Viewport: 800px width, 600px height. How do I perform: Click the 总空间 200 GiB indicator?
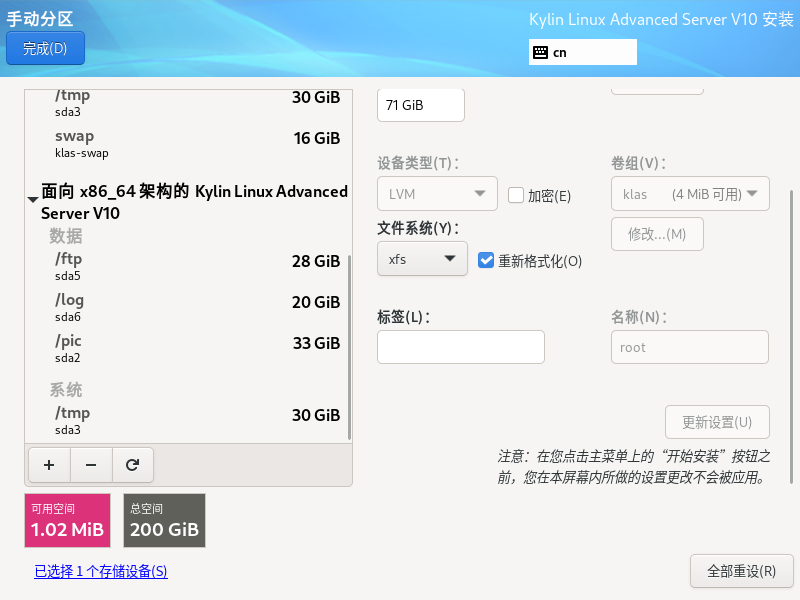click(x=164, y=520)
